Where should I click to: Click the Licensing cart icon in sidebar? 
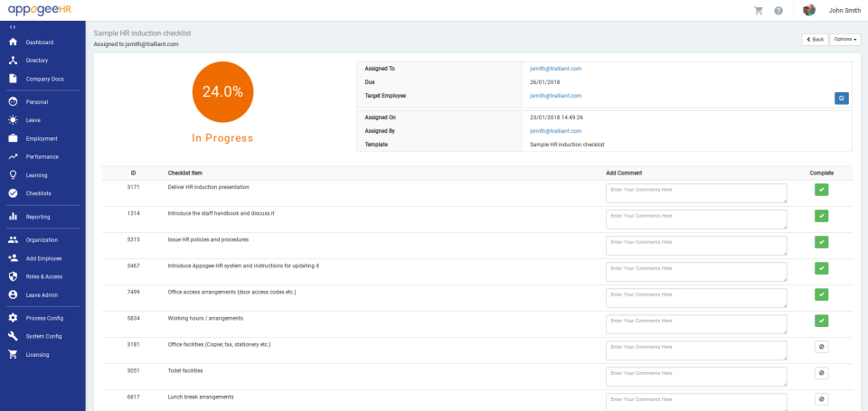coord(14,355)
